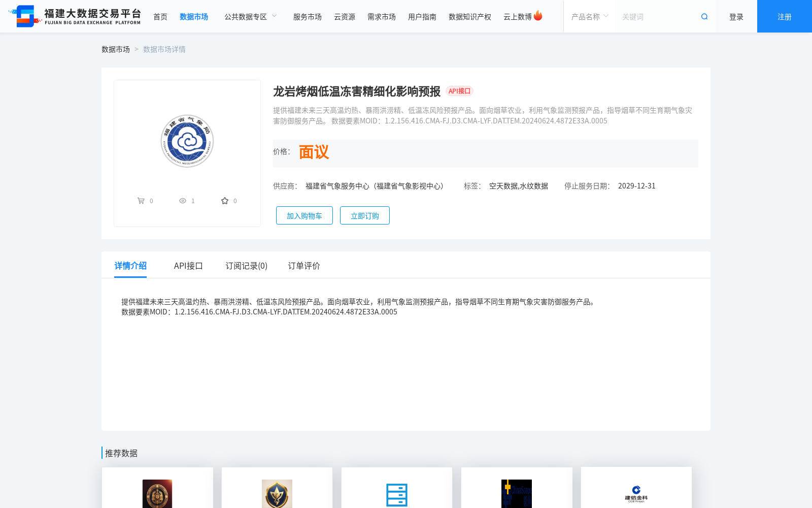Viewport: 812px width, 508px height.
Task: Click the MOID line in detail description
Action: (259, 312)
